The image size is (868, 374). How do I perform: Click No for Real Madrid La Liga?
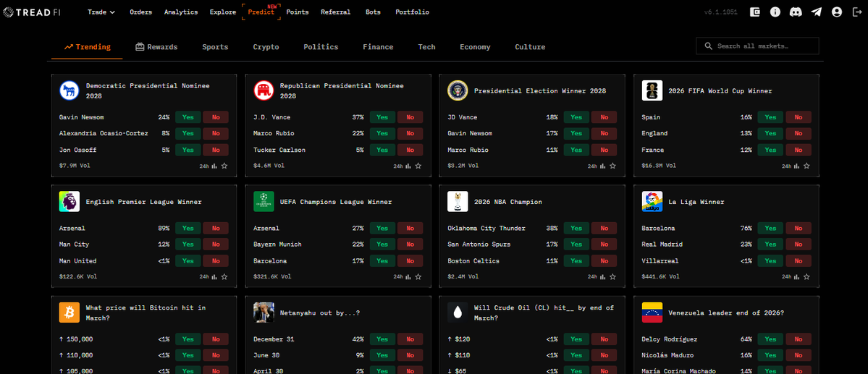(799, 244)
